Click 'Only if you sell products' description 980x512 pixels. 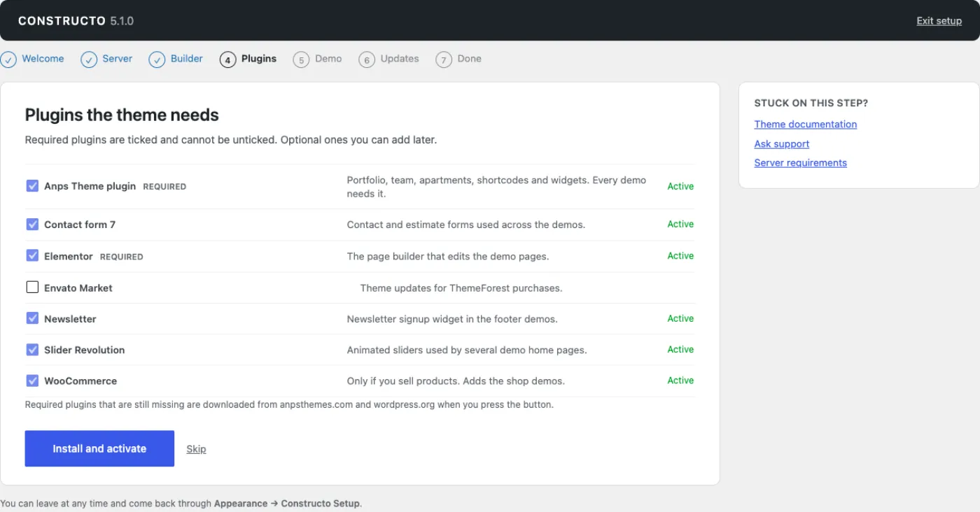coord(456,381)
